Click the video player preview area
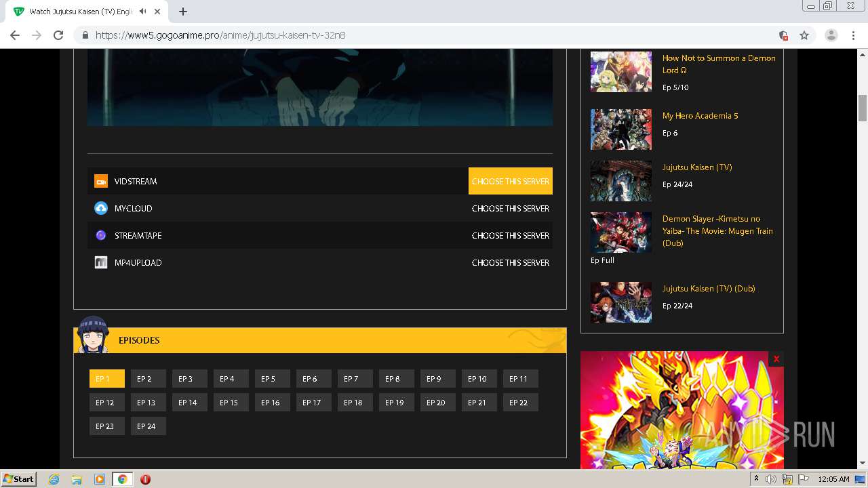Viewport: 868px width, 488px height. 319,87
